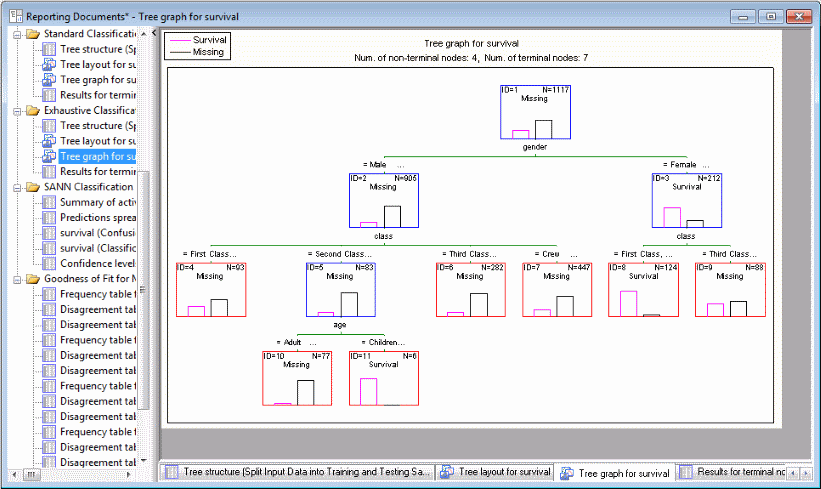Image resolution: width=821 pixels, height=489 pixels.
Task: Click the Summary of activations spreadsheet icon
Action: pos(49,202)
